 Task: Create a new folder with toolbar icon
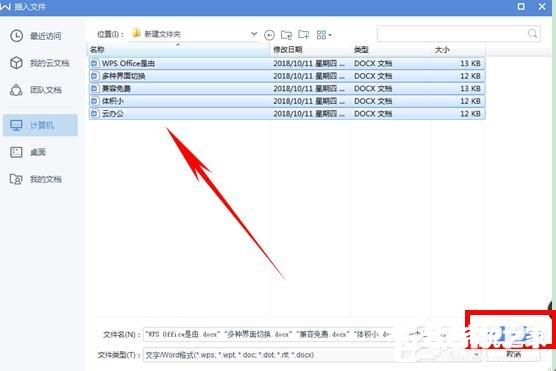point(304,34)
